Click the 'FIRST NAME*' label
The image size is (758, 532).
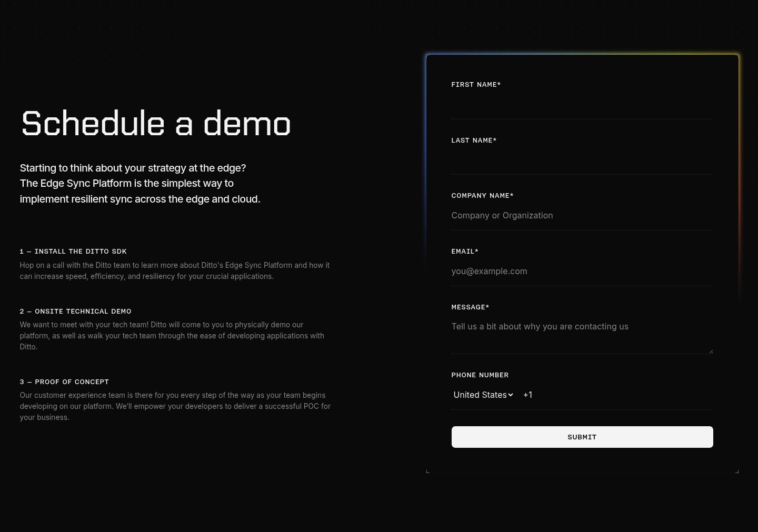476,85
